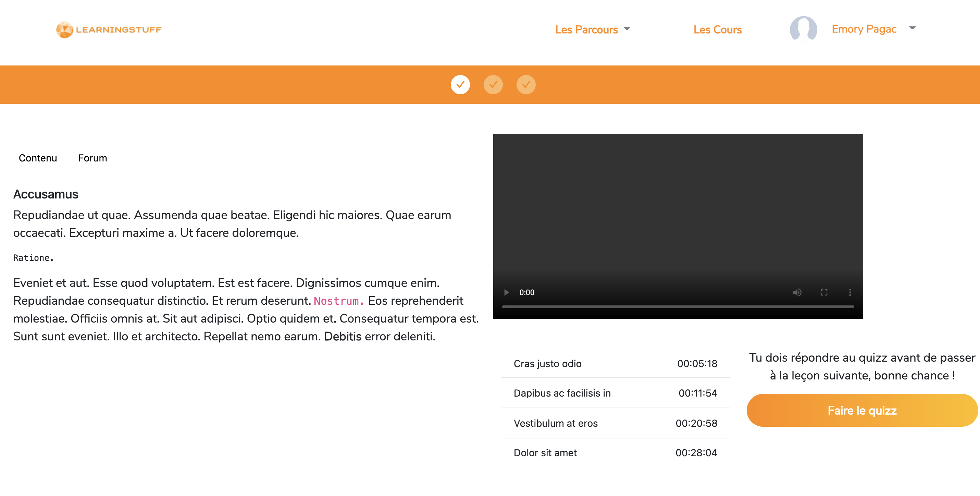Play the lesson video
The width and height of the screenshot is (980, 496).
point(506,292)
